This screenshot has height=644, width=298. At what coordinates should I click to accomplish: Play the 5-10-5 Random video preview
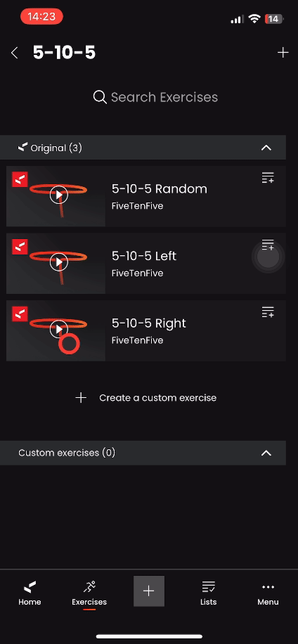[x=59, y=195]
